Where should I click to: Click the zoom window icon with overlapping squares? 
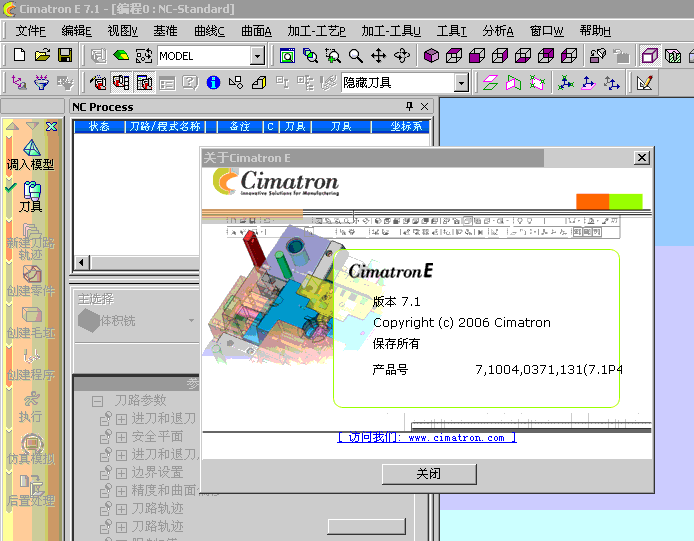(310, 56)
